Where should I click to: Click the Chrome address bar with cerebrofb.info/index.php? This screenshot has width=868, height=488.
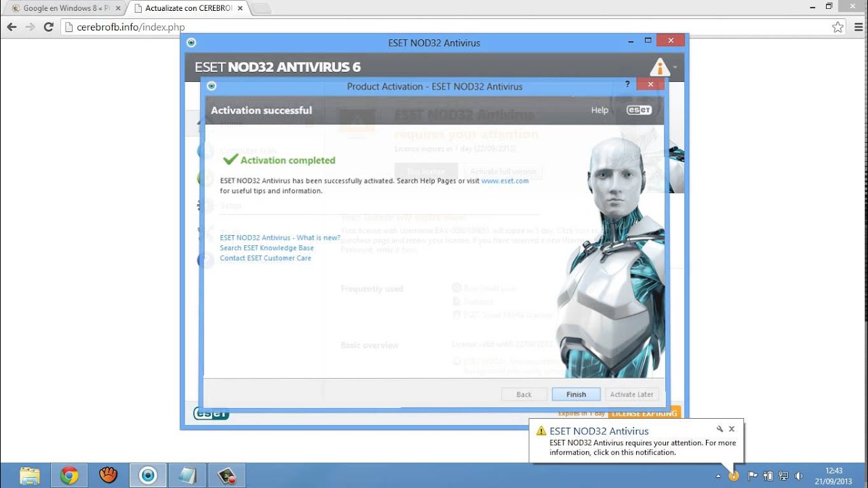coord(453,27)
